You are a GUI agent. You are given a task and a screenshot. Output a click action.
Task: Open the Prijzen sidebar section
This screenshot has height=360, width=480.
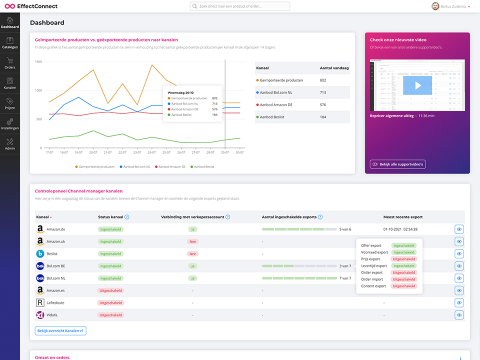(10, 104)
